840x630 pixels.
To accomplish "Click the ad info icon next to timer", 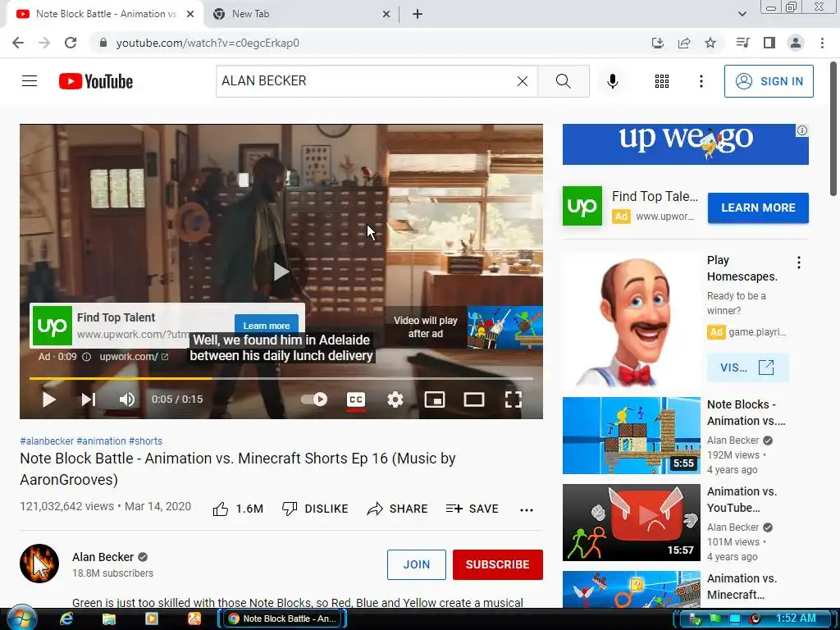I will 86,357.
